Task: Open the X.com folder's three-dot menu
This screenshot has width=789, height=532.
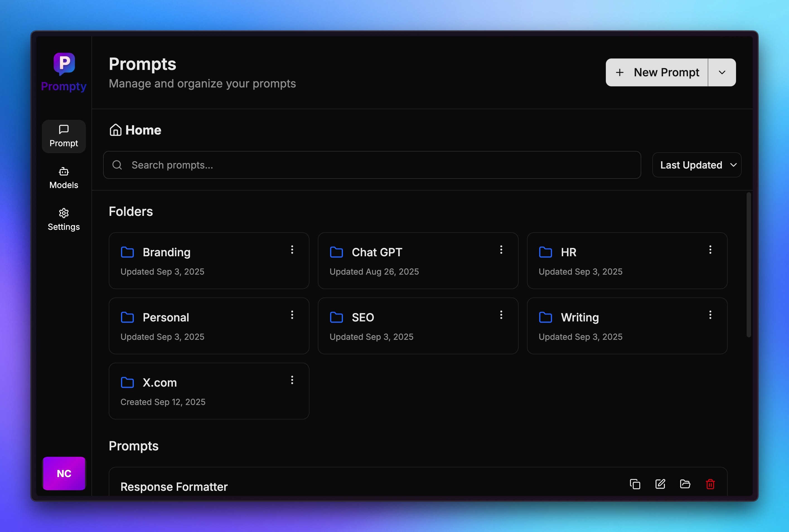Action: [x=292, y=380]
